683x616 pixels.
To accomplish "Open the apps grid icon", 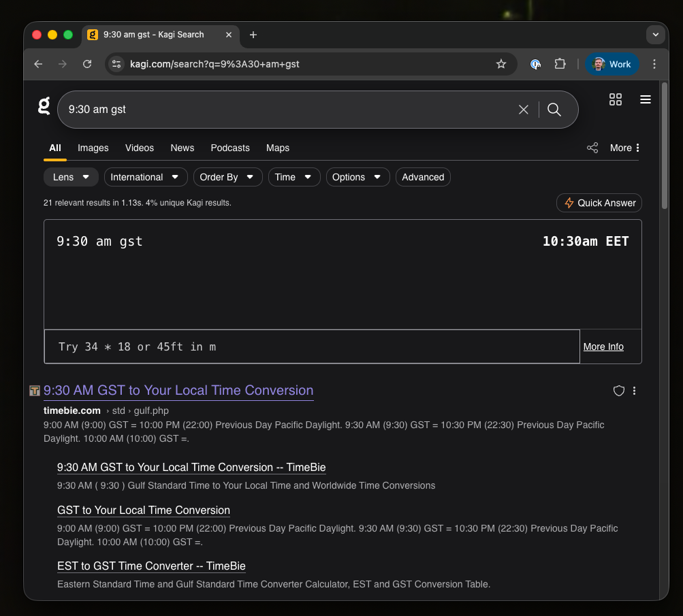I will 616,100.
